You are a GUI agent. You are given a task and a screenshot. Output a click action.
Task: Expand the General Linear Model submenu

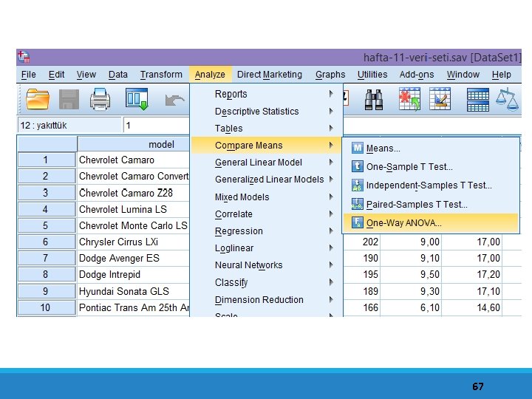coord(266,163)
